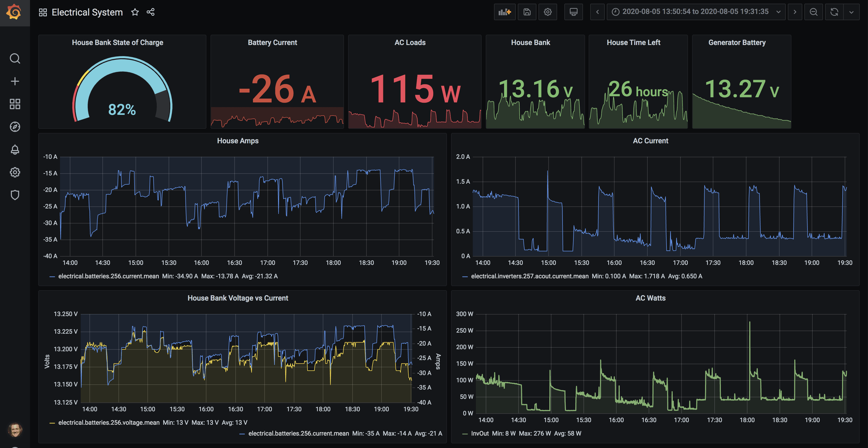868x448 pixels.
Task: Toggle the InvOut series in AC Watts legend
Action: pyautogui.click(x=480, y=433)
